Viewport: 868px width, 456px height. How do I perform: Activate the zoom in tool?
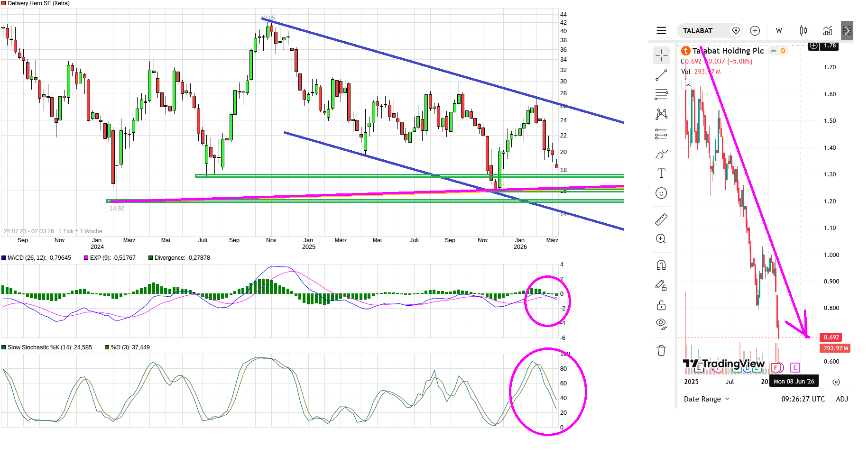(x=661, y=239)
